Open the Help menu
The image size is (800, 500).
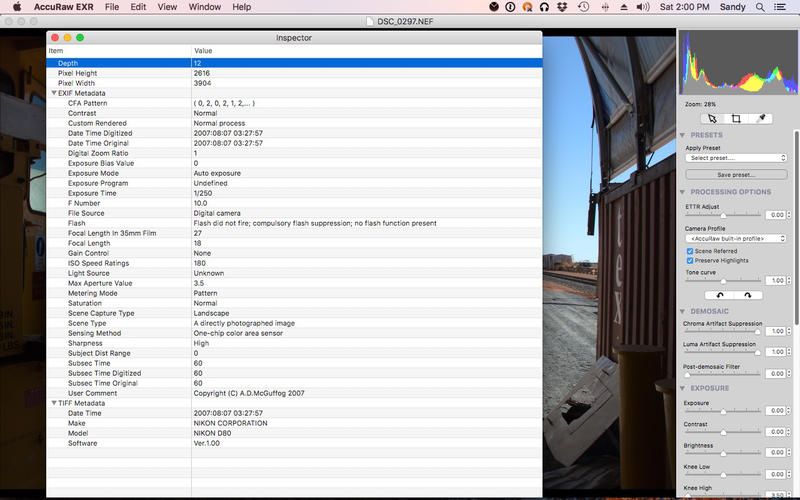point(242,7)
